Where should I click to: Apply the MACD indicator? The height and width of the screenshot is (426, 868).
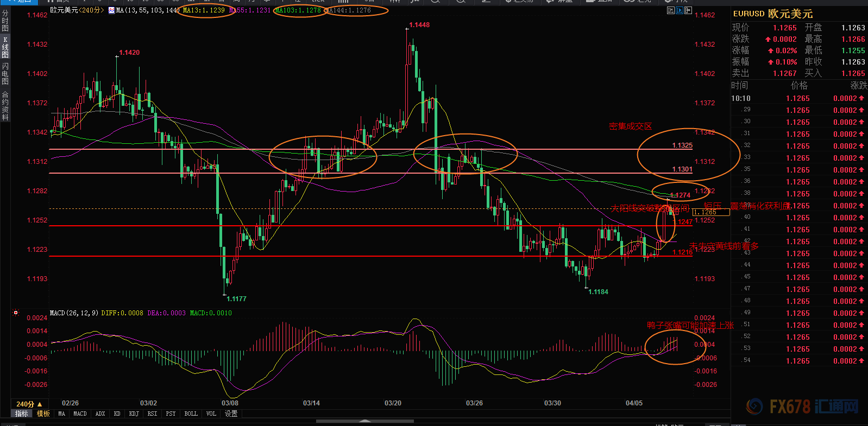(80, 414)
